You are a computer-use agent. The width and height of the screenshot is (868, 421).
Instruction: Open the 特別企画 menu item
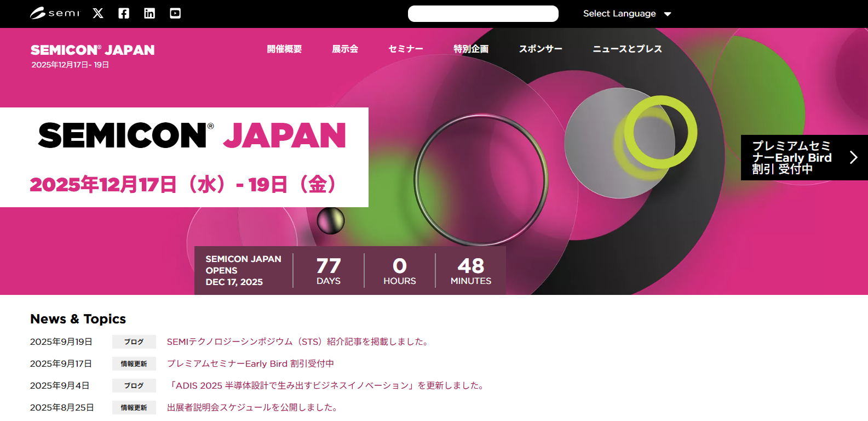click(x=471, y=49)
